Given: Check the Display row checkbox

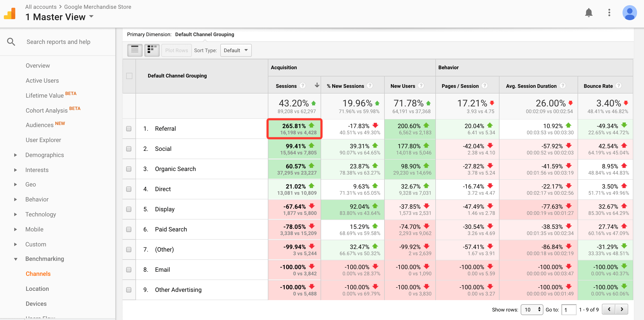Looking at the screenshot, I should pos(129,209).
